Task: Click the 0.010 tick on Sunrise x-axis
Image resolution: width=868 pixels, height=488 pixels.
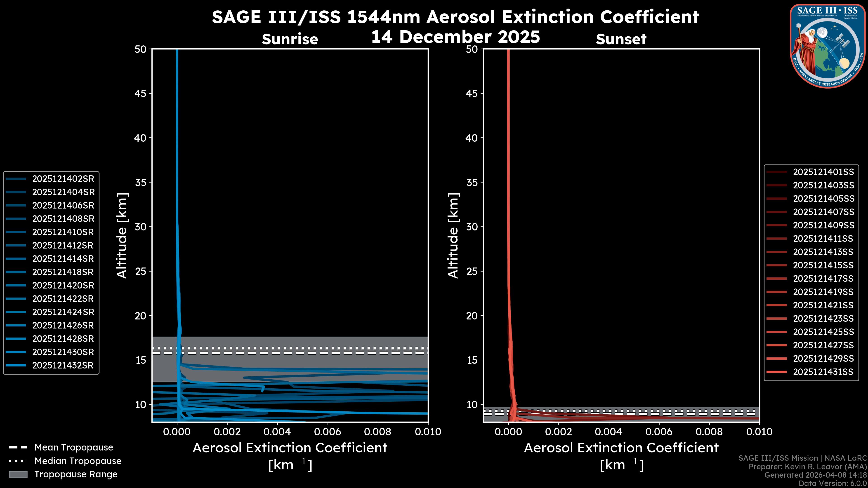Action: pos(428,432)
